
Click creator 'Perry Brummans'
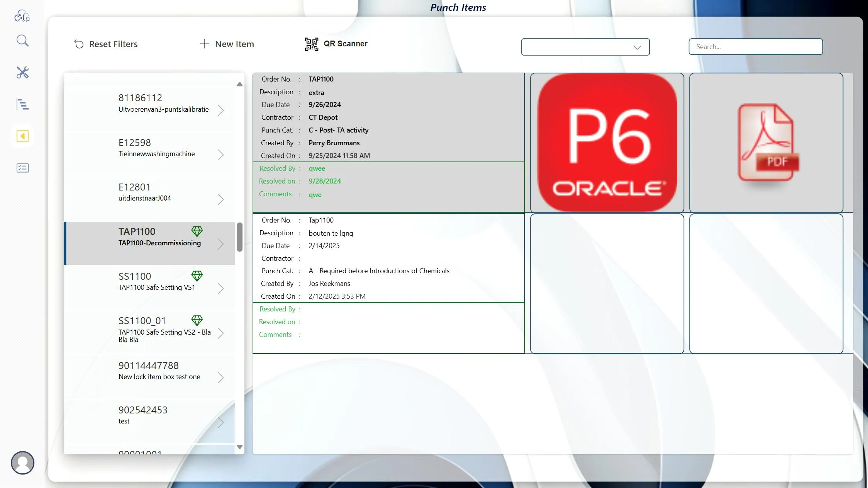click(x=334, y=143)
